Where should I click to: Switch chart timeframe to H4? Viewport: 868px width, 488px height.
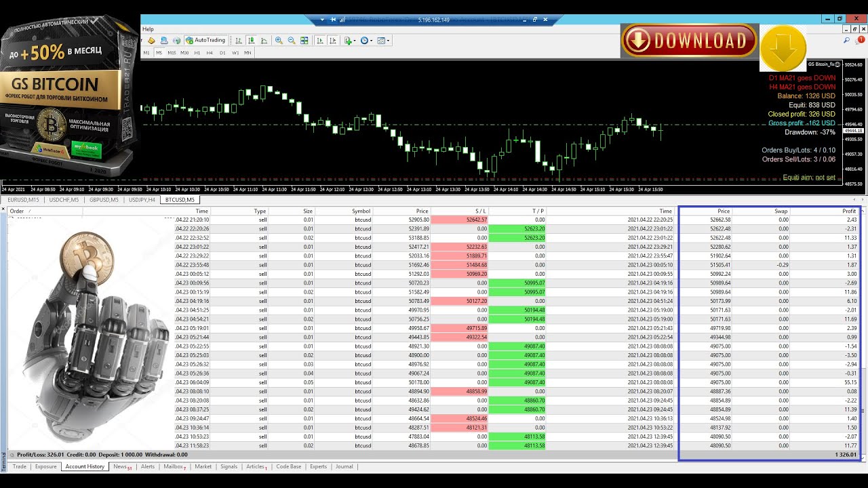pyautogui.click(x=210, y=52)
